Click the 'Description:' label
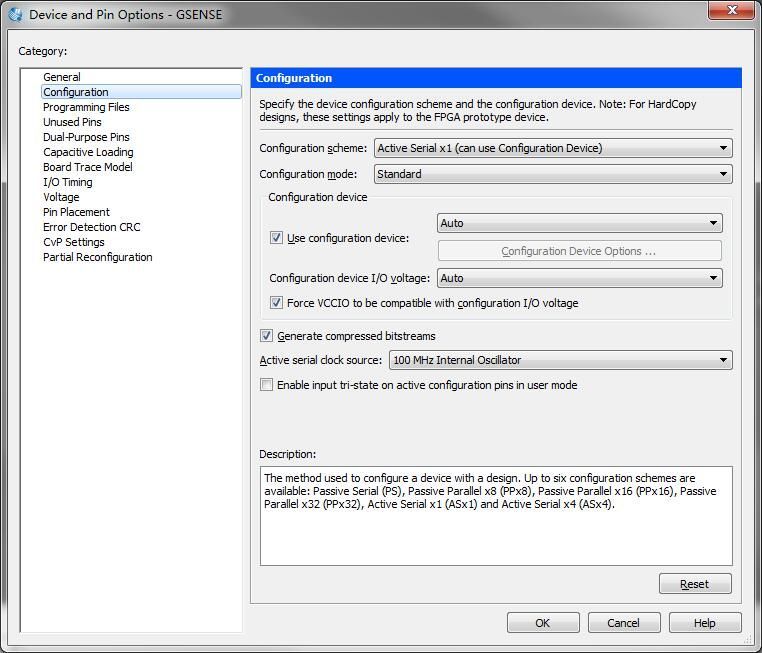 click(x=287, y=454)
